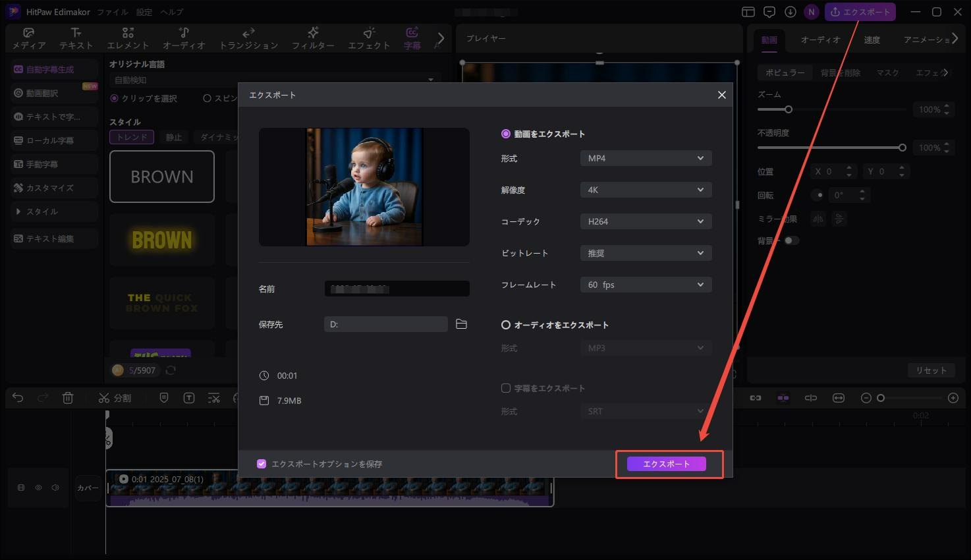Click the layout switch icon in title bar
This screenshot has height=560, width=971.
[x=748, y=12]
